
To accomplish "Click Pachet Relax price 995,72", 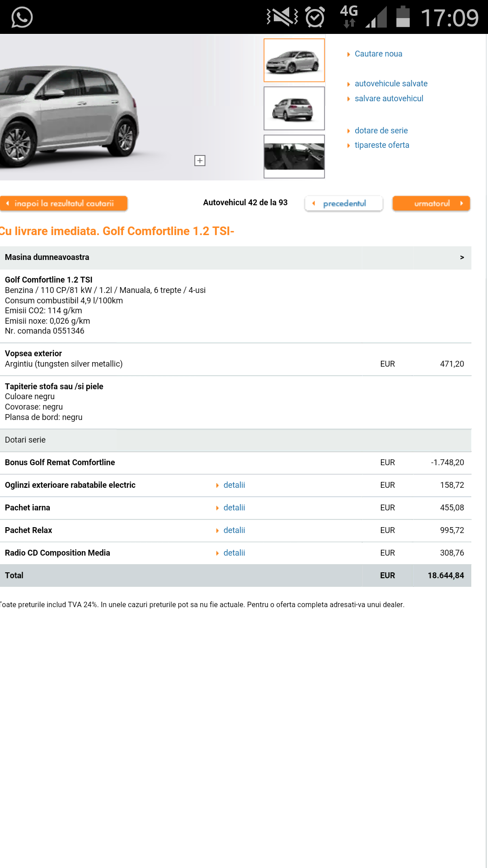I will (452, 530).
